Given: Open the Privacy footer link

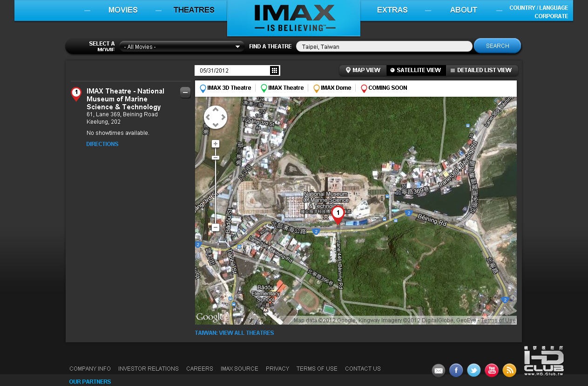Looking at the screenshot, I should click(277, 369).
